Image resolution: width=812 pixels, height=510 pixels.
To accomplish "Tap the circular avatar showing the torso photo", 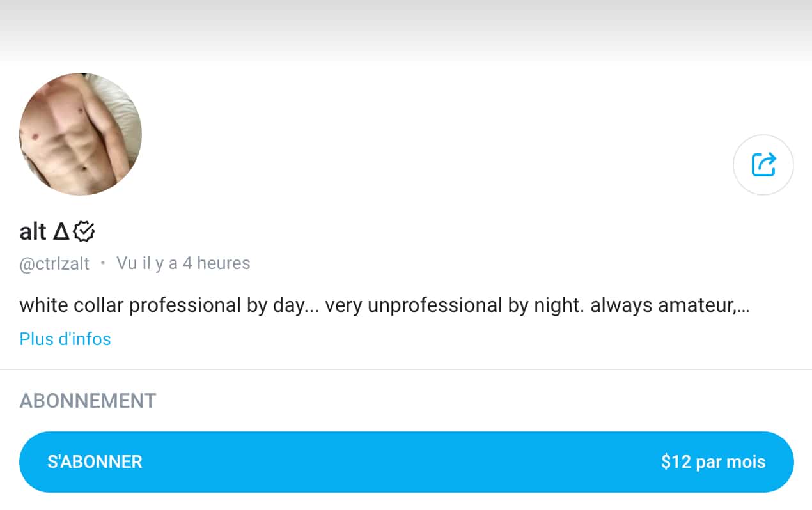I will point(80,133).
